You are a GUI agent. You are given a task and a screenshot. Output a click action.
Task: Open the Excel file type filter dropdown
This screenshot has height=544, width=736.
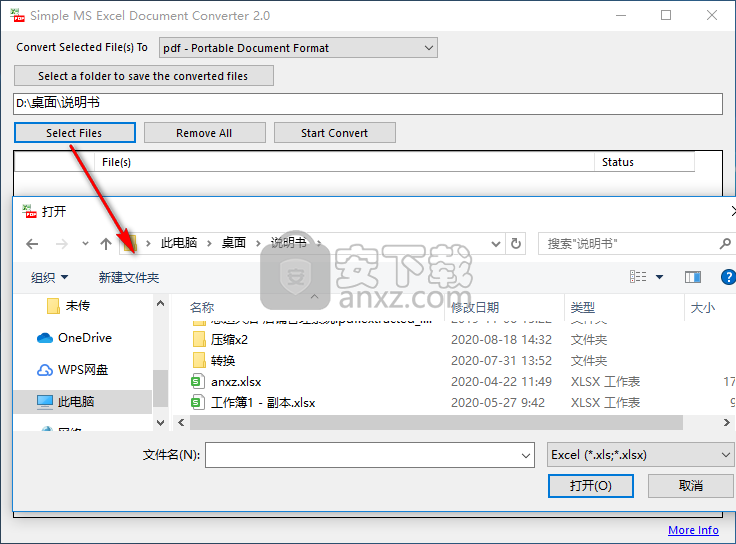(641, 454)
